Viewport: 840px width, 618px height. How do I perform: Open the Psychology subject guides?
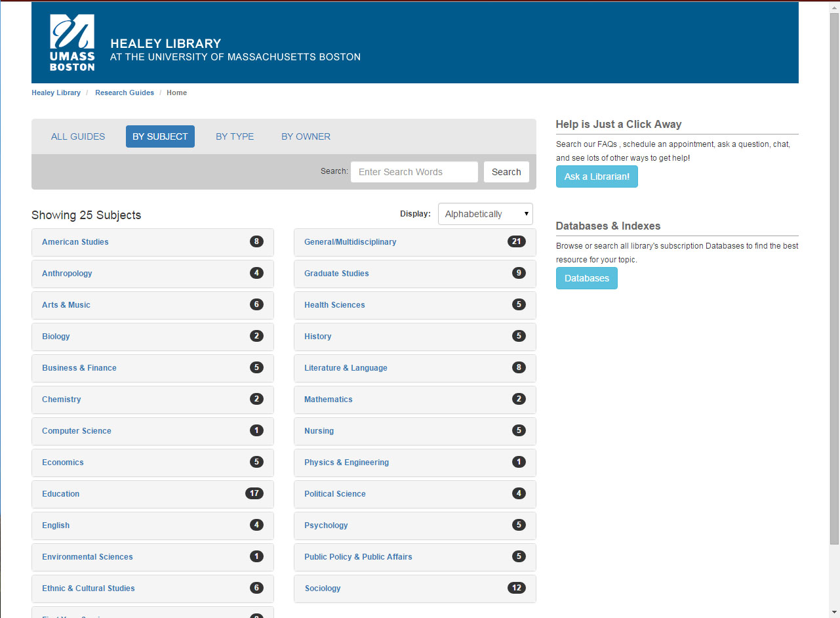pyautogui.click(x=415, y=525)
